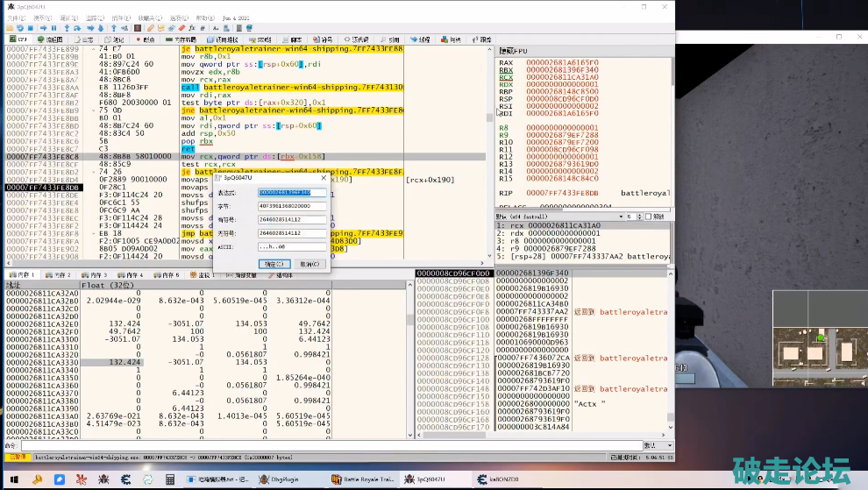868x490 pixels.
Task: Click the Restart program toolbar icon
Action: (19, 28)
